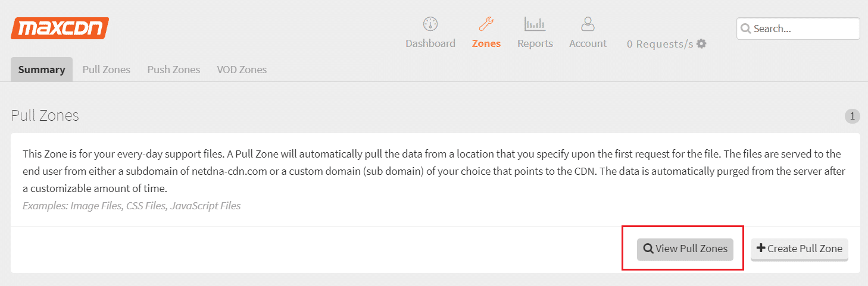
Task: Switch to the Pull Zones tab
Action: coord(107,70)
